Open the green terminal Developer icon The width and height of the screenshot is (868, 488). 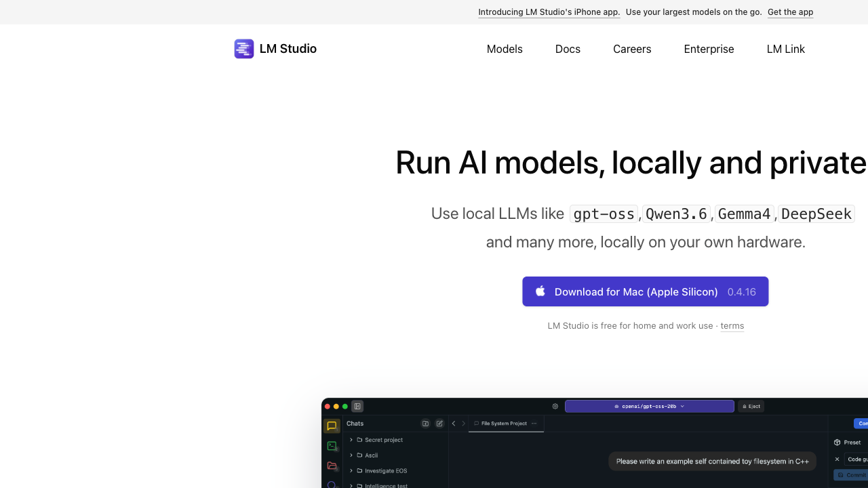332,446
